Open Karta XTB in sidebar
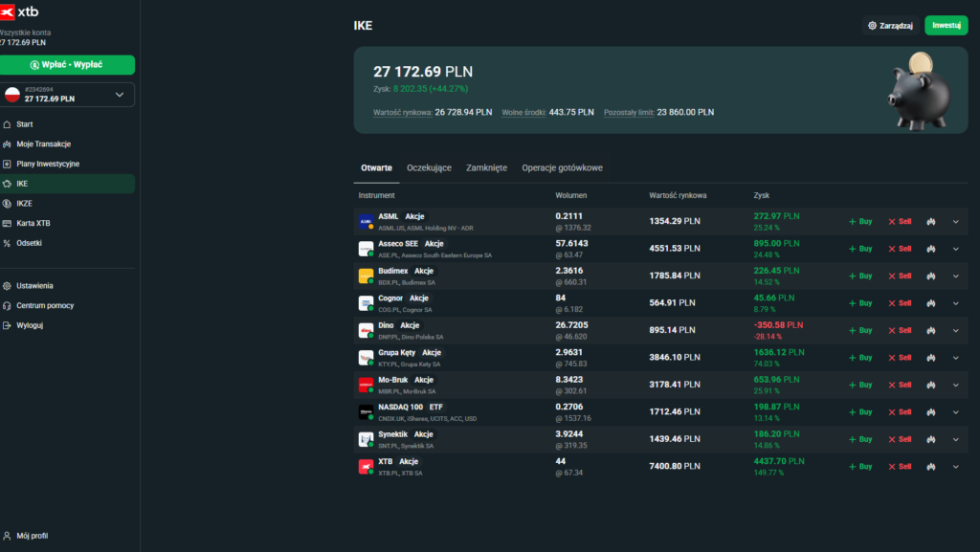The width and height of the screenshot is (980, 552). click(67, 223)
